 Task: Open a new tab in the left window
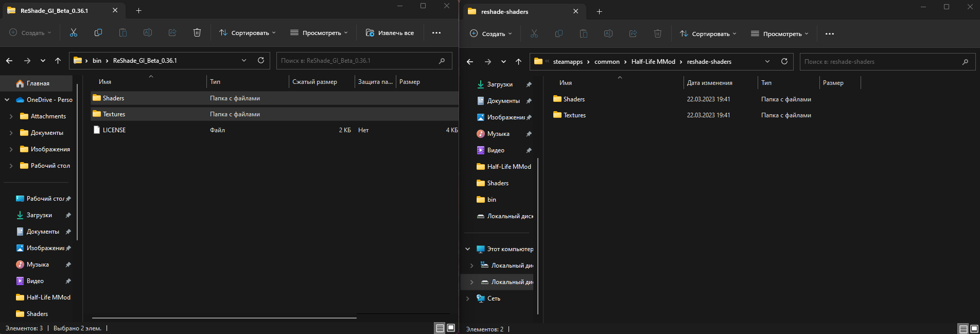point(138,10)
